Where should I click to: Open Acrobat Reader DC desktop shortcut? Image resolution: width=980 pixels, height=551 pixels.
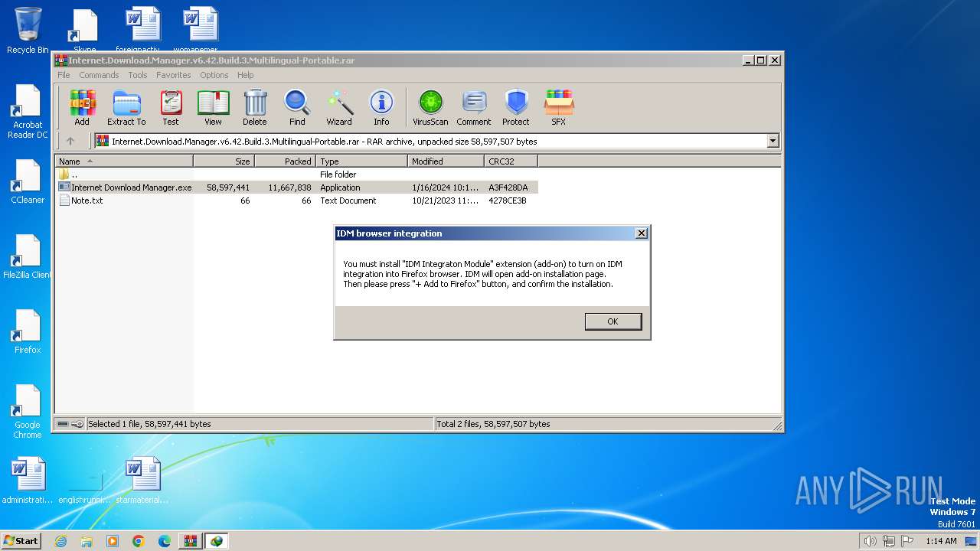tap(28, 112)
